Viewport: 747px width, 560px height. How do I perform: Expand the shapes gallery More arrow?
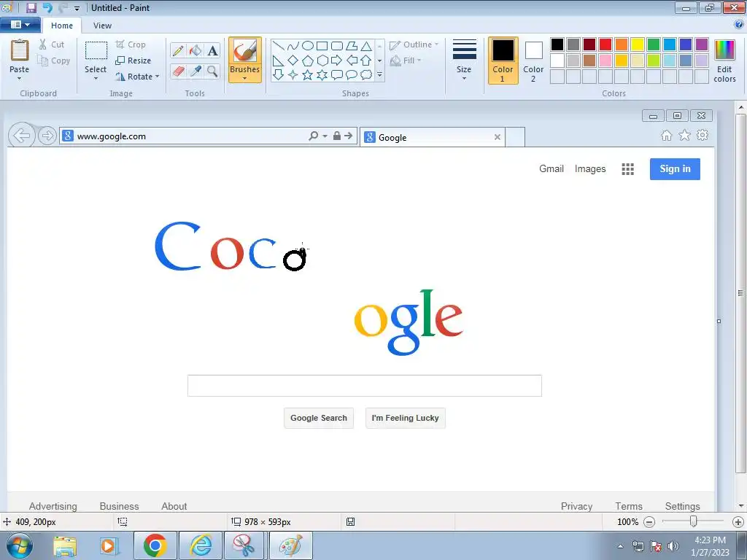coord(379,75)
